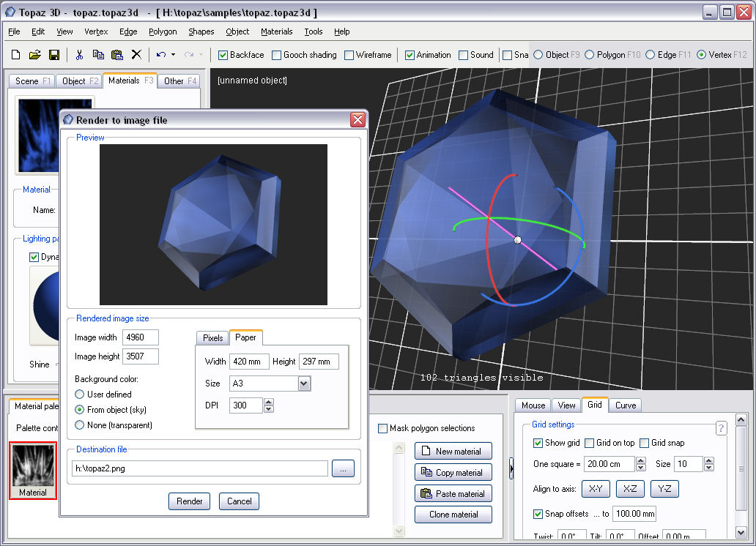The width and height of the screenshot is (756, 546).
Task: Enable the Wireframe checkbox
Action: [349, 55]
